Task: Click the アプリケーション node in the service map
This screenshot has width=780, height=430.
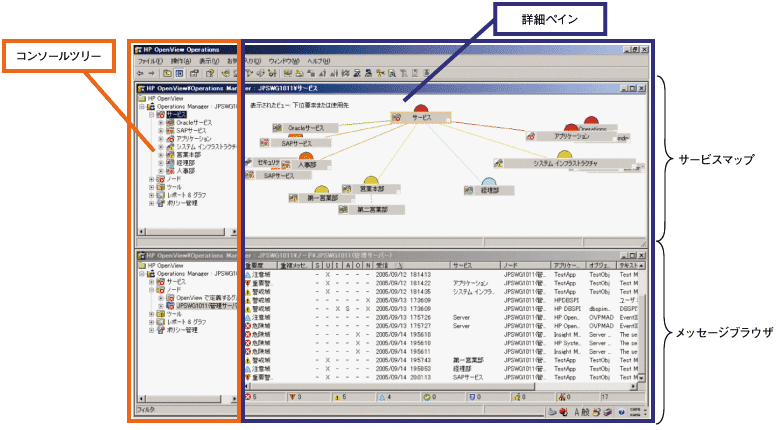Action: click(571, 136)
